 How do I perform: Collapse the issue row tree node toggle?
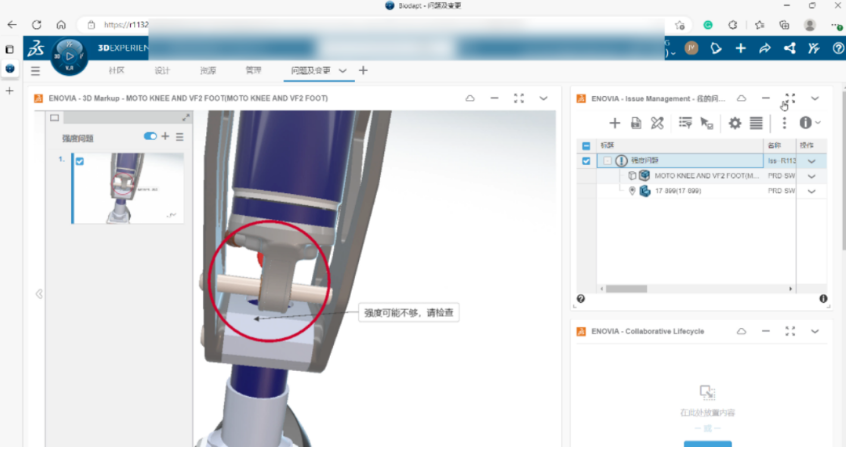pyautogui.click(x=608, y=161)
